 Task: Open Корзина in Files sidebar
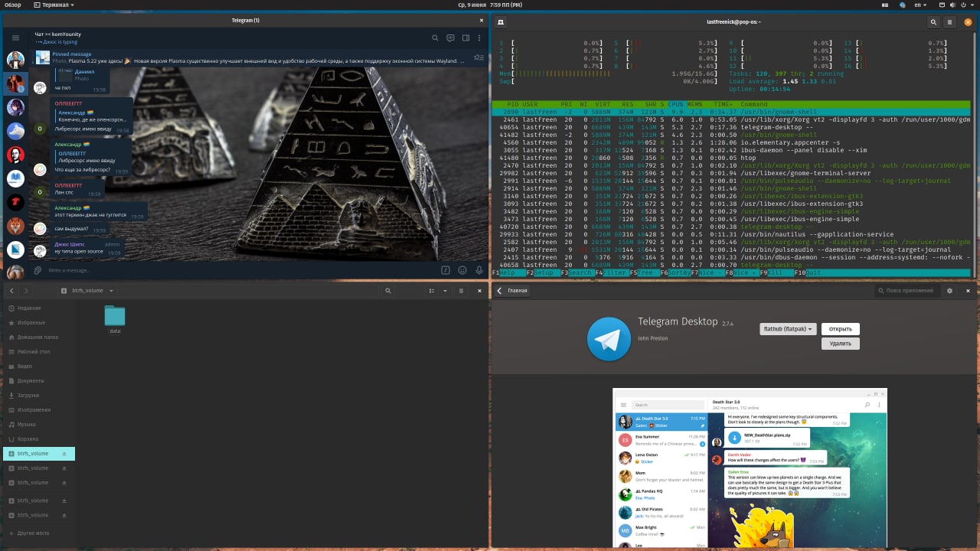point(38,439)
